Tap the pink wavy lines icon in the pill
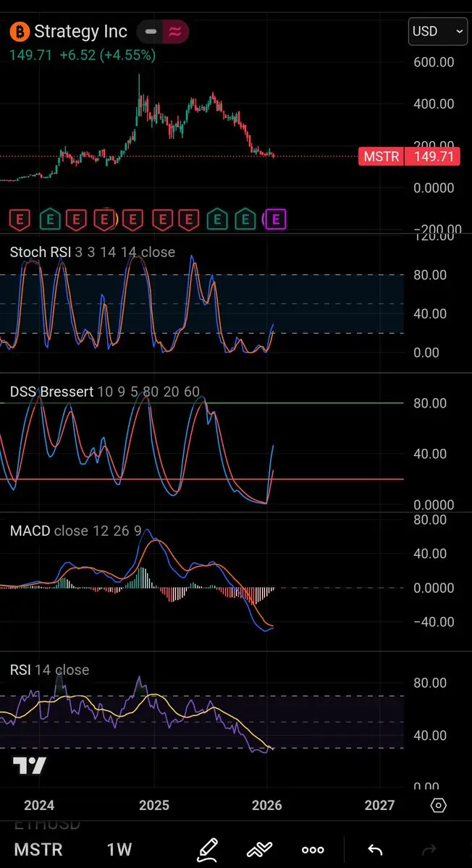 (175, 32)
